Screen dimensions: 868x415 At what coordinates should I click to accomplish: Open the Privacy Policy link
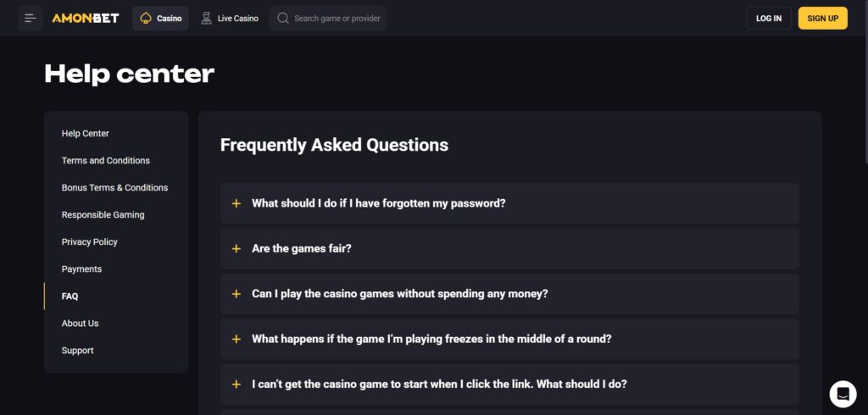tap(89, 242)
